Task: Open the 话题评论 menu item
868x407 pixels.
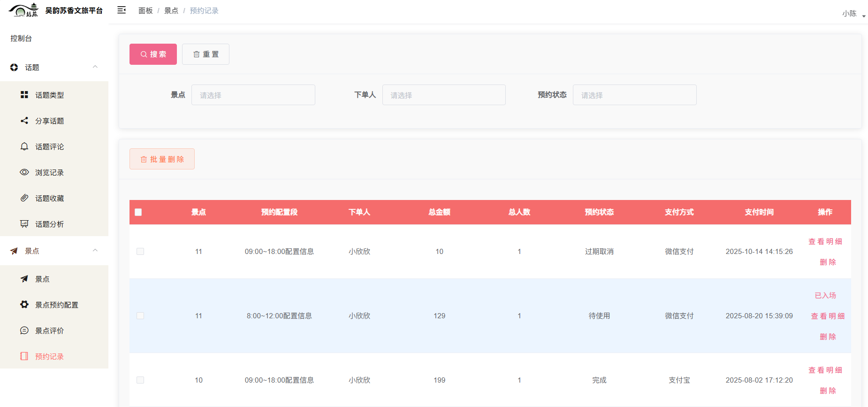Action: click(54, 146)
